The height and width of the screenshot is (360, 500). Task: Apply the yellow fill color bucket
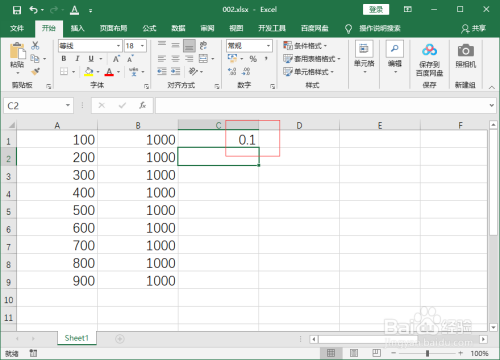pos(89,72)
